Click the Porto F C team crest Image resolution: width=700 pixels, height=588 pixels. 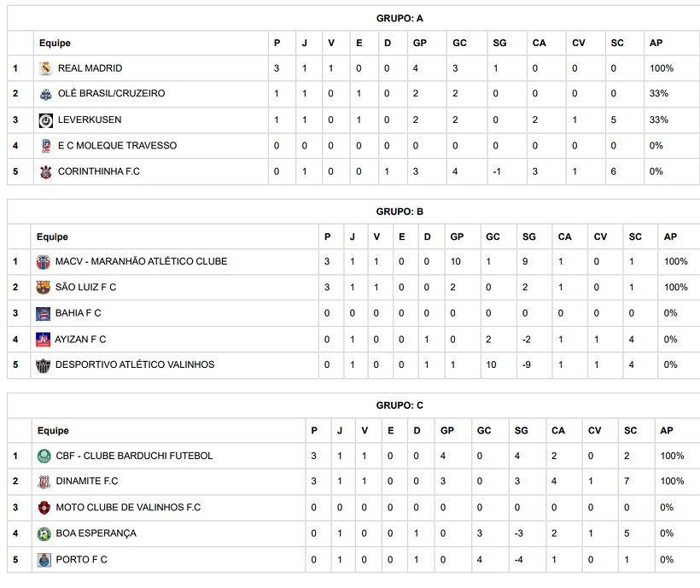(x=44, y=560)
